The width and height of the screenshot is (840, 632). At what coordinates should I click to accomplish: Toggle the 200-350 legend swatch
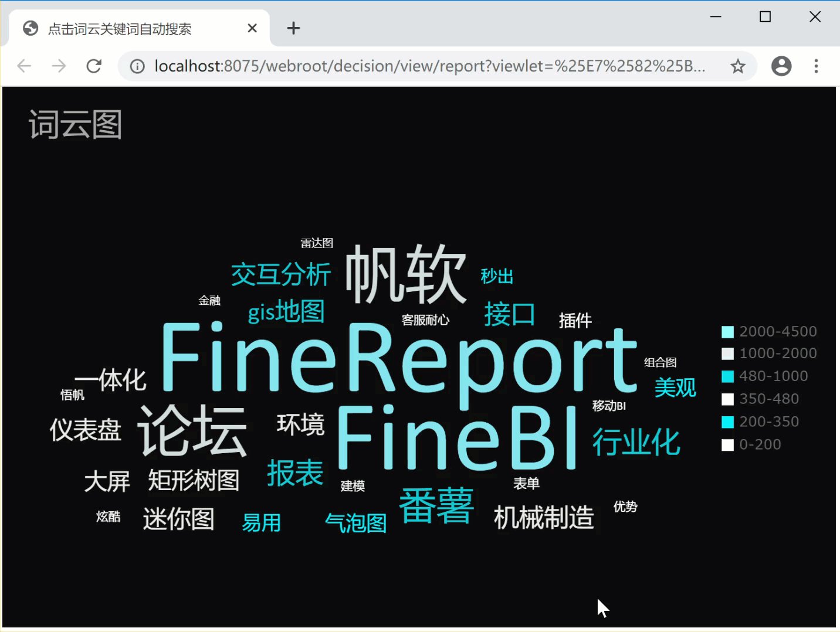pyautogui.click(x=727, y=422)
